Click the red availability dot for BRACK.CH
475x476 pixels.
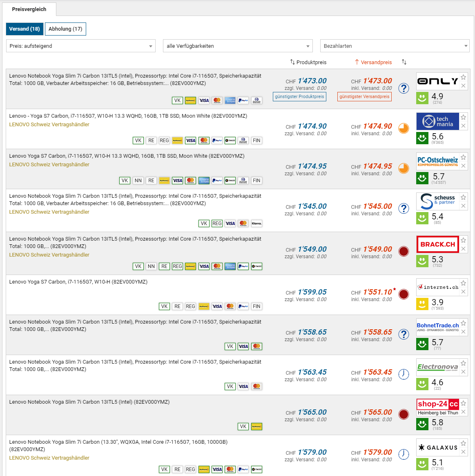click(404, 251)
